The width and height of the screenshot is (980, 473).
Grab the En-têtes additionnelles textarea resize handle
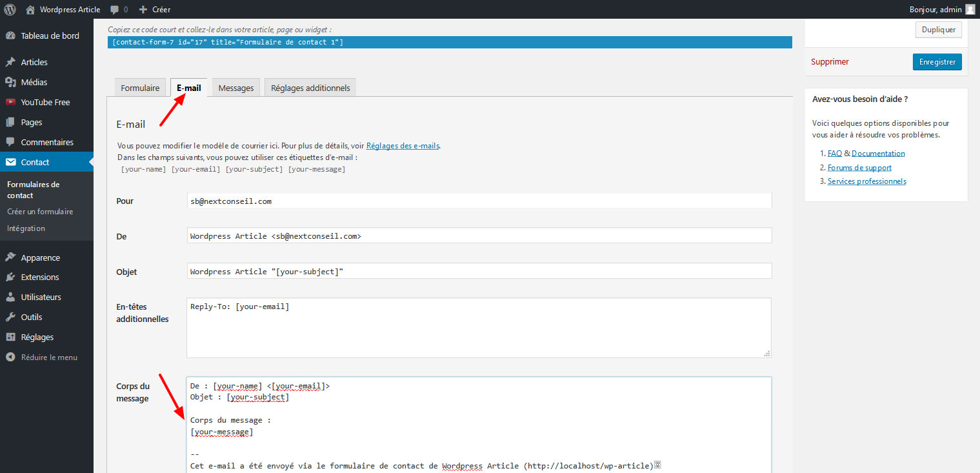coord(767,354)
